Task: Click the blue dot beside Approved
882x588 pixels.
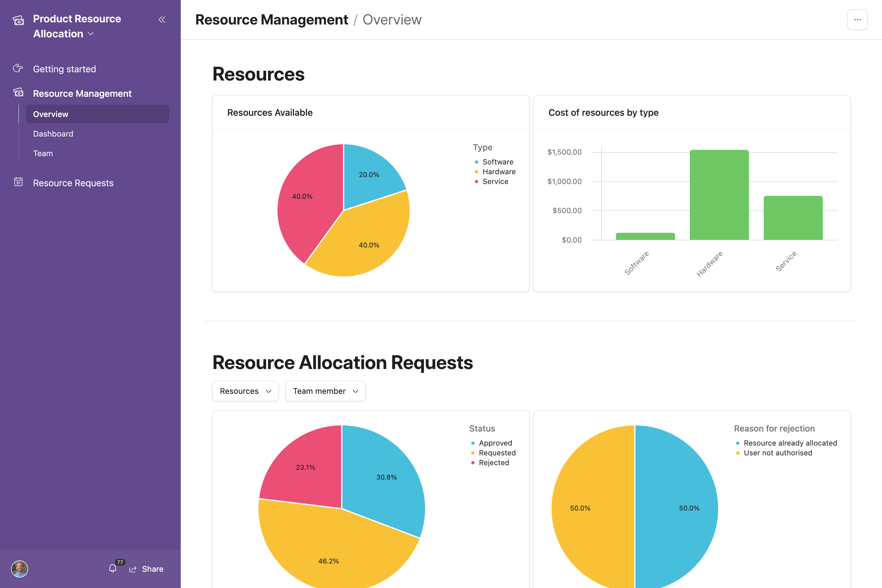Action: tap(473, 443)
